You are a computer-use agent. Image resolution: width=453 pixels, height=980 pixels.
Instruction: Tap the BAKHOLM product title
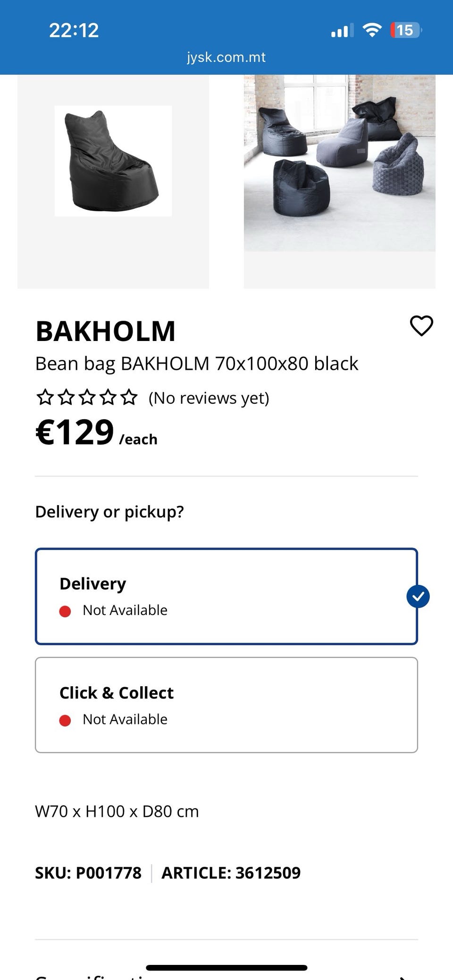coord(106,331)
